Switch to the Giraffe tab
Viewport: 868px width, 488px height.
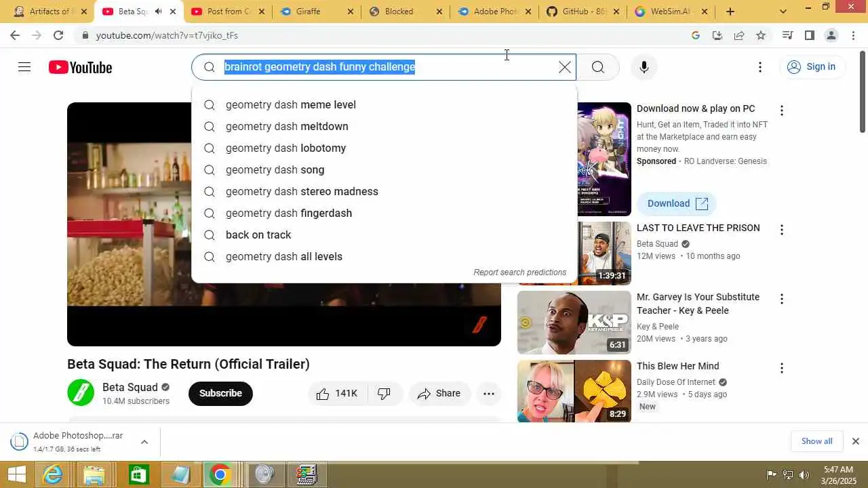pos(317,12)
